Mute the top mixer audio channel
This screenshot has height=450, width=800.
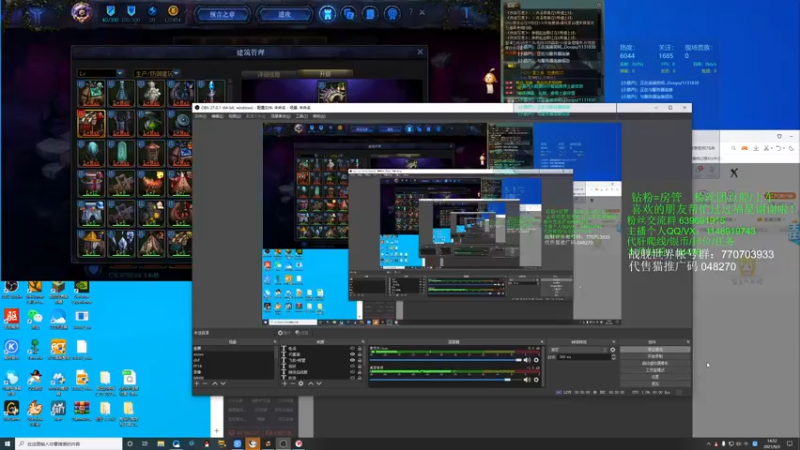[x=527, y=360]
